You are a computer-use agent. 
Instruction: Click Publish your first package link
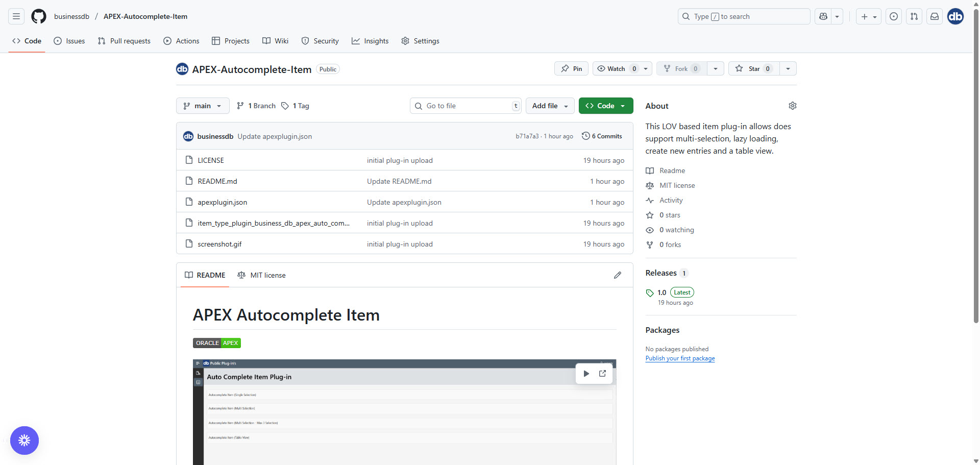680,358
